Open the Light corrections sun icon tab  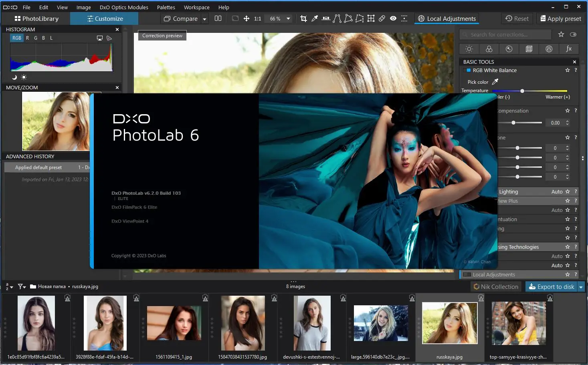pyautogui.click(x=469, y=49)
